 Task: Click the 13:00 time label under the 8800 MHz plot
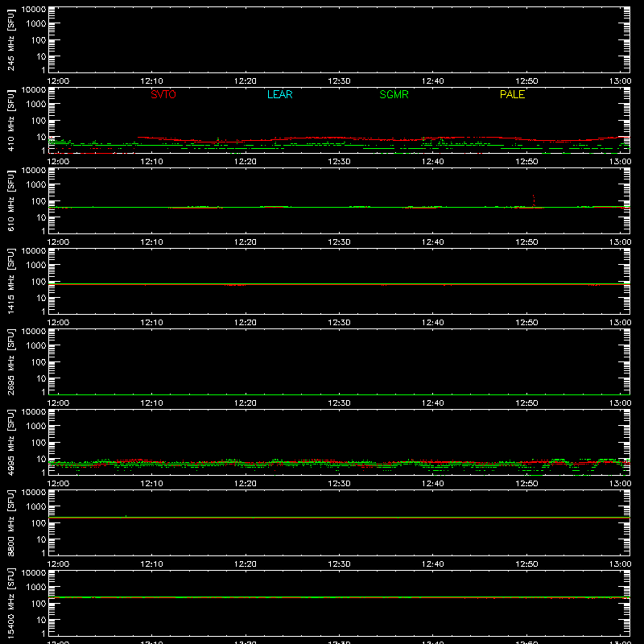[620, 564]
